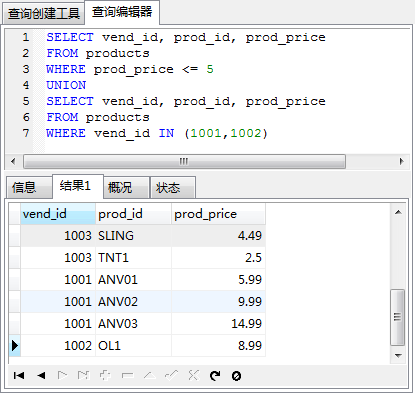The image size is (415, 394).
Task: Click the apply changes checkmark icon
Action: tap(171, 376)
